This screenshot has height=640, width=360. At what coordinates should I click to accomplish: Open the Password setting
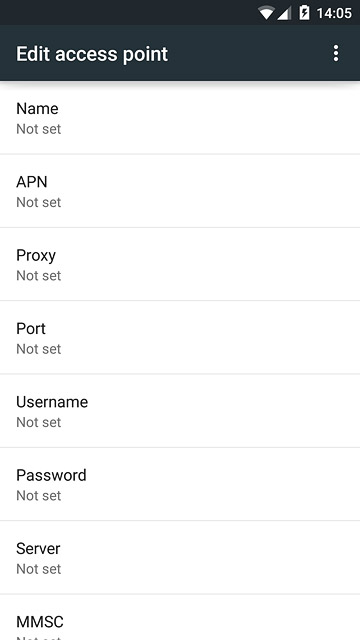[180, 484]
